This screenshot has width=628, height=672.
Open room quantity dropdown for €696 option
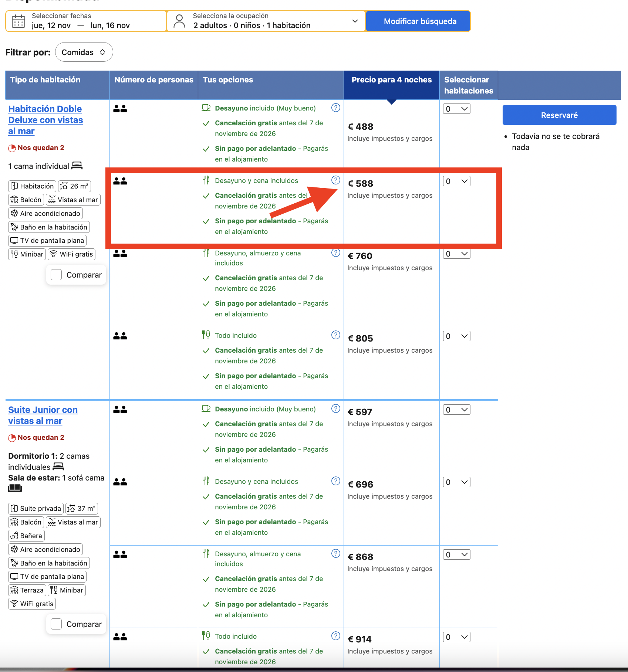coord(456,482)
